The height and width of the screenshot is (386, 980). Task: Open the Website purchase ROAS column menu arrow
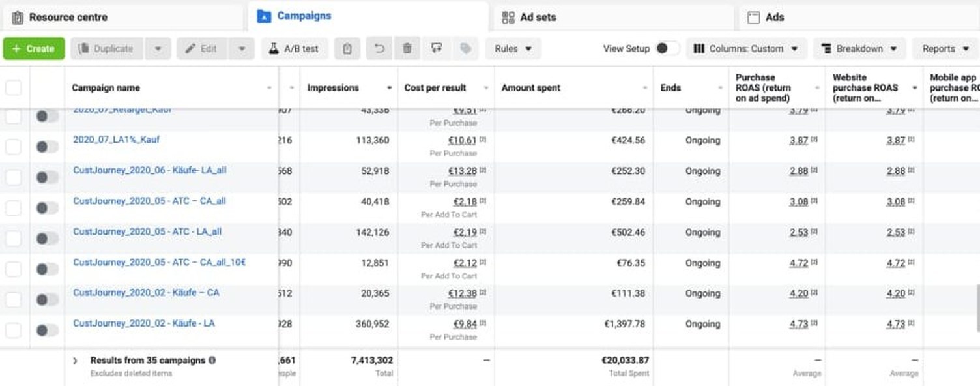tap(914, 88)
